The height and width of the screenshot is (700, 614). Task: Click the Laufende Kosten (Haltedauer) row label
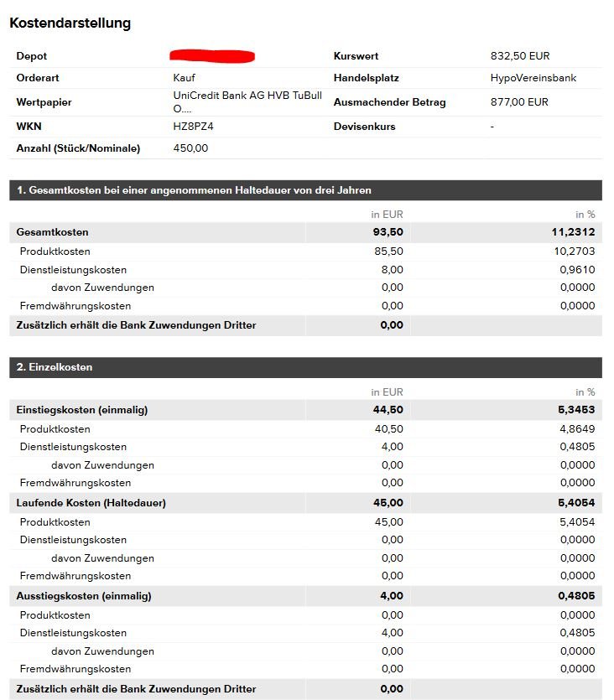[x=91, y=503]
